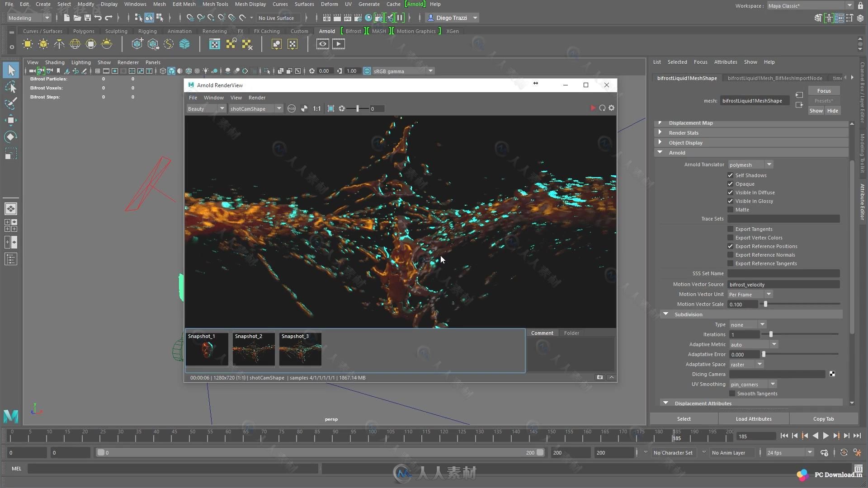Save scene with the disk icon
Screen dimensions: 868x488
pos(87,18)
